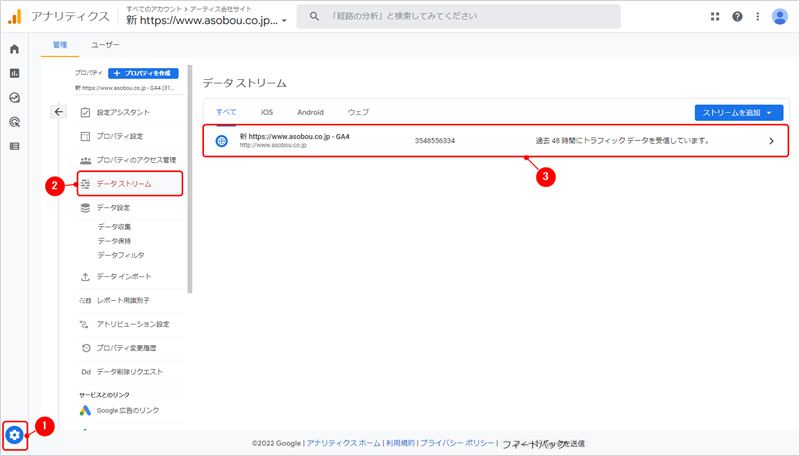The height and width of the screenshot is (456, 800).
Task: Click the Google Analytics logo
Action: 15,16
